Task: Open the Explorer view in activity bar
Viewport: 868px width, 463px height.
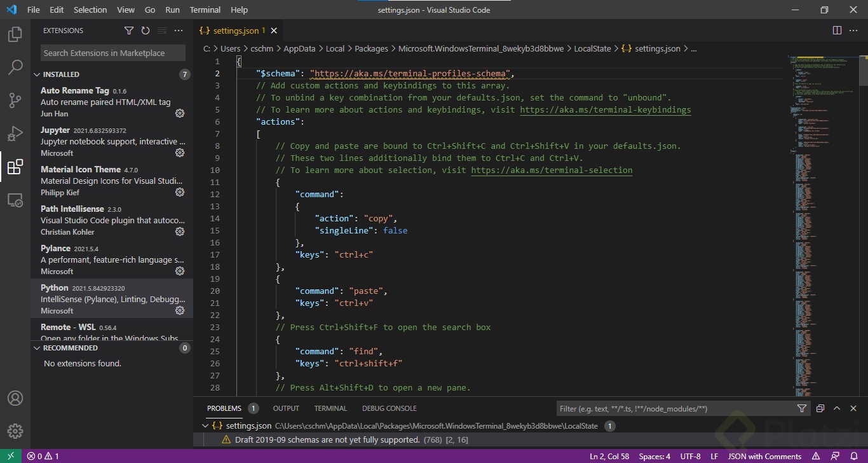Action: pyautogui.click(x=15, y=34)
